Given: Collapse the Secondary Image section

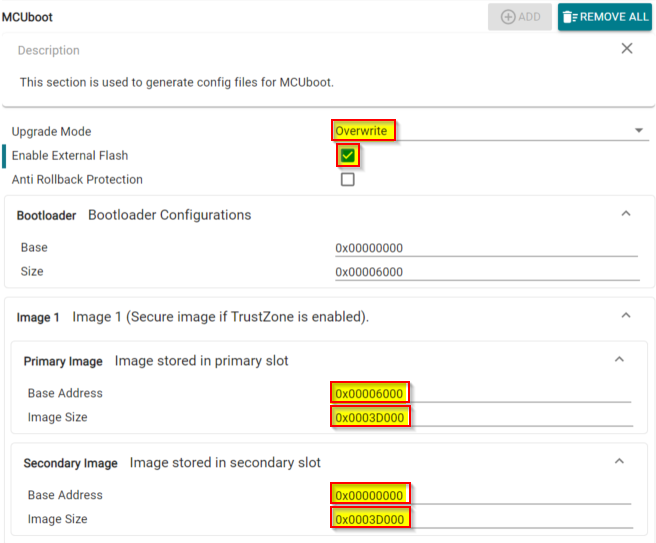Looking at the screenshot, I should pyautogui.click(x=619, y=462).
